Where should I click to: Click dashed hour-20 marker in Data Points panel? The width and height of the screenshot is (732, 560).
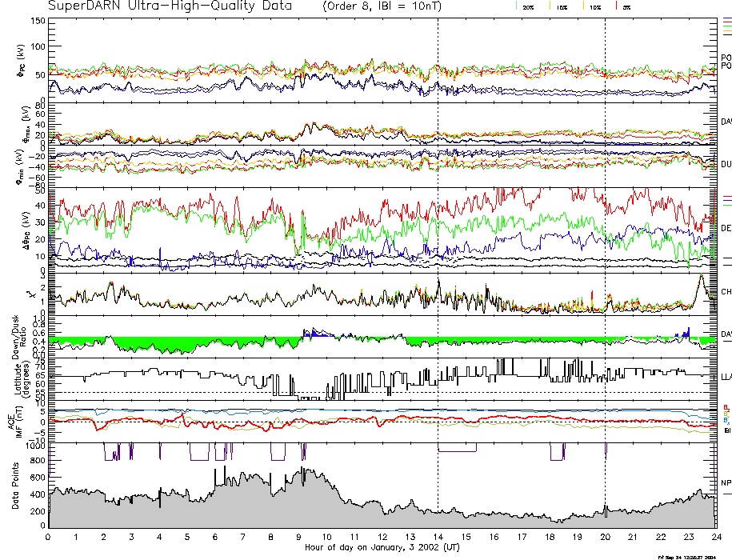pos(605,480)
